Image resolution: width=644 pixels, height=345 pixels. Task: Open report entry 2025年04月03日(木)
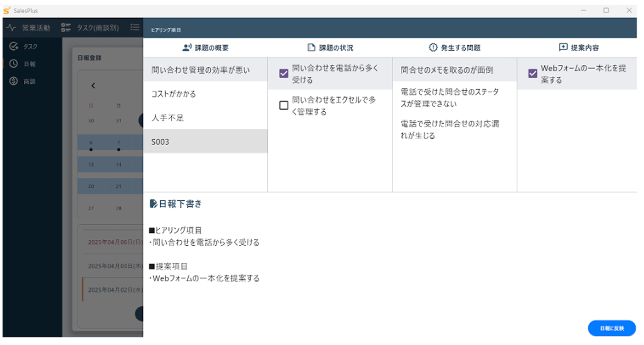coord(115,266)
